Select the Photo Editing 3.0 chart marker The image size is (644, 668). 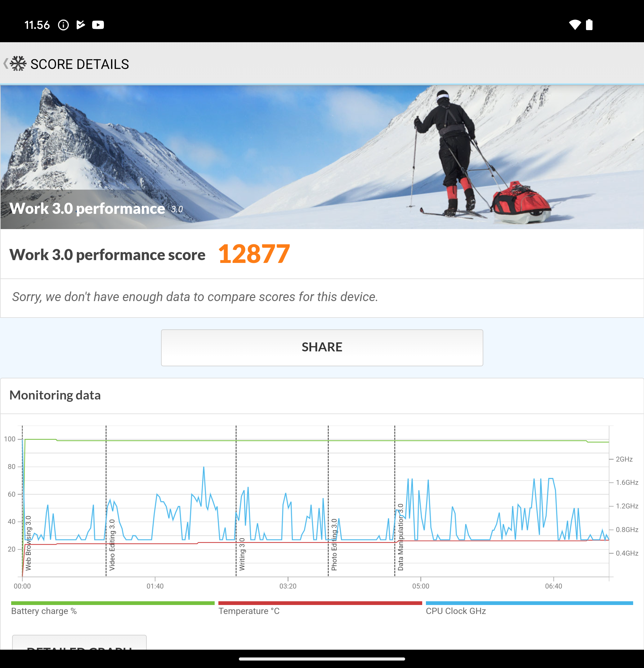point(334,545)
